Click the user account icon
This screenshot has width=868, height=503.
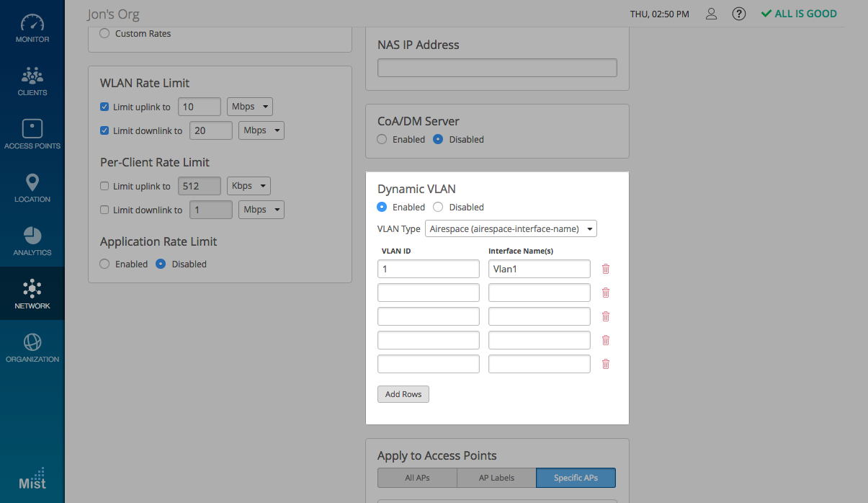click(x=711, y=14)
